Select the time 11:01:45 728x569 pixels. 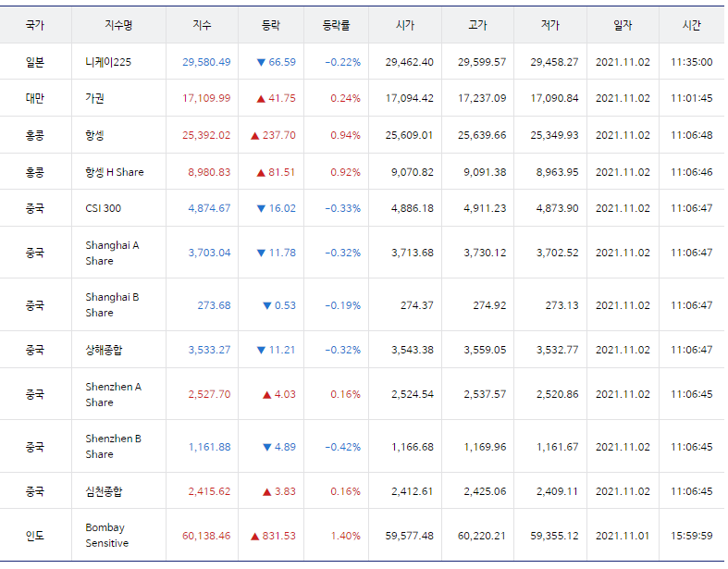point(691,98)
